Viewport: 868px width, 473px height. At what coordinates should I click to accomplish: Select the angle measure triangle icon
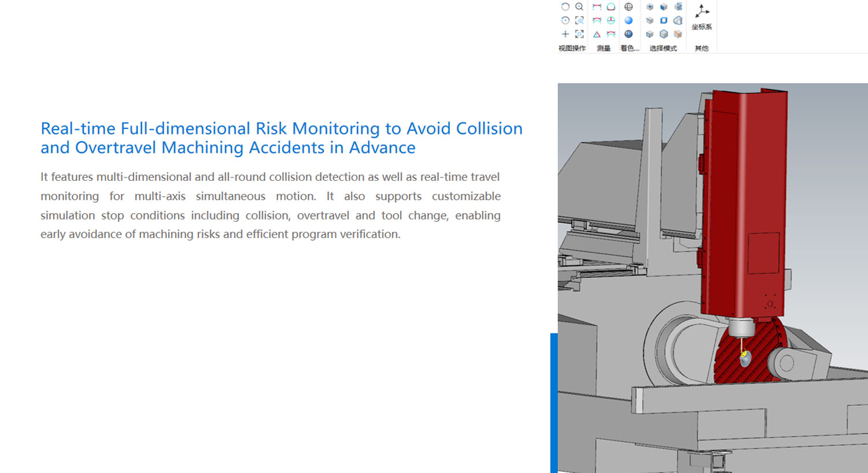click(597, 34)
